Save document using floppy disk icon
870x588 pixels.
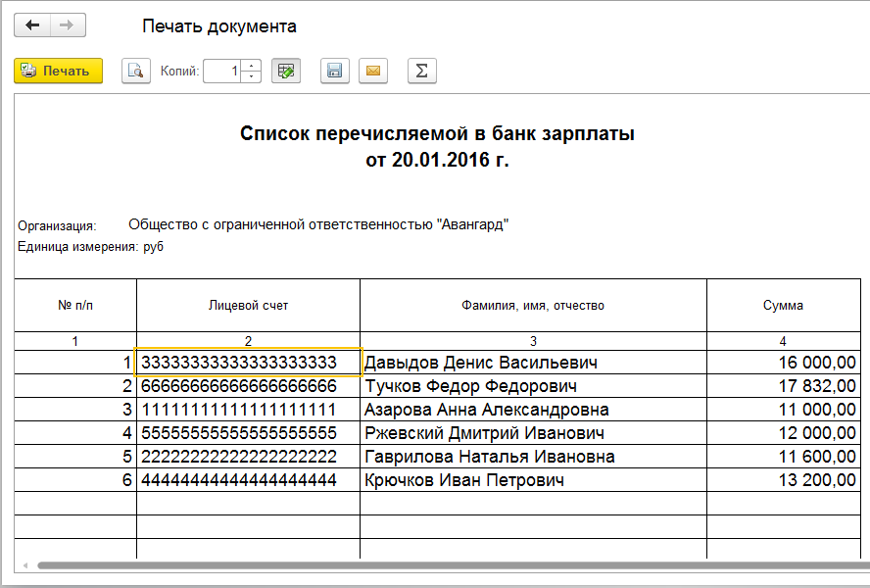(335, 71)
